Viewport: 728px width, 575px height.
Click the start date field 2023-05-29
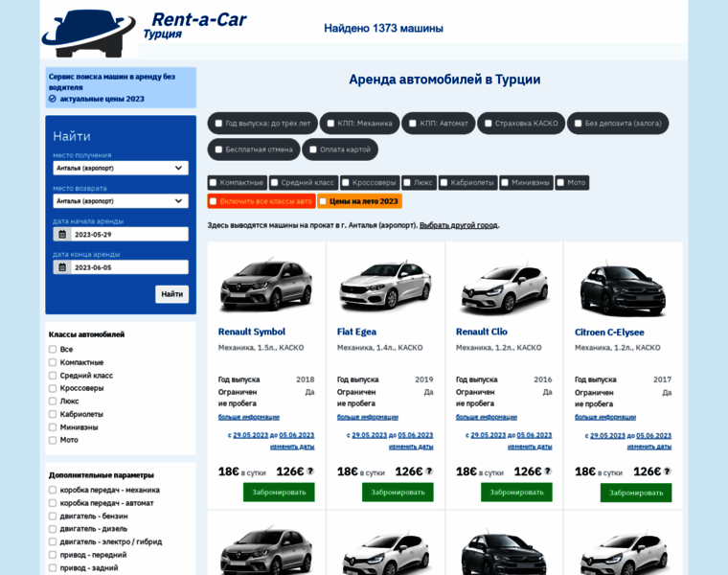[129, 234]
